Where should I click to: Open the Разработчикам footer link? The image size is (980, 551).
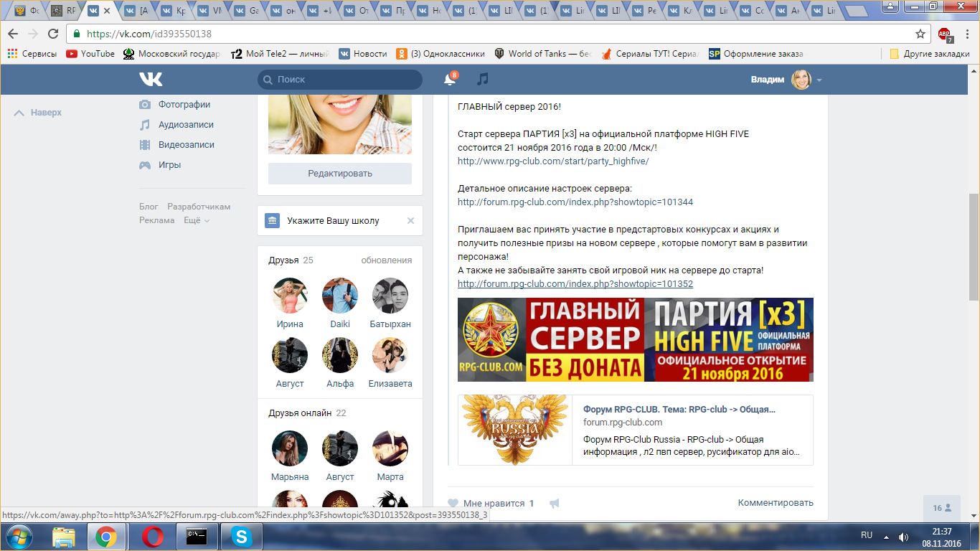[199, 207]
